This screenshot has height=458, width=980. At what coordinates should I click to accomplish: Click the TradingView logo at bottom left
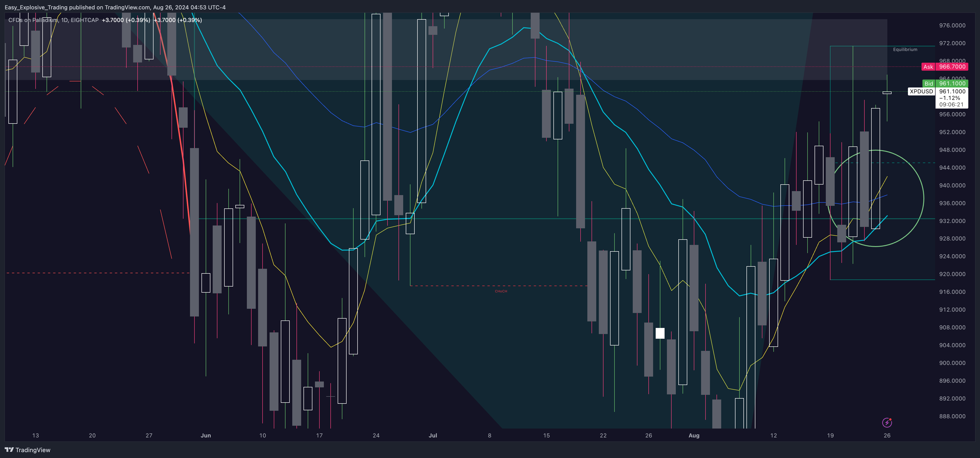pos(27,450)
